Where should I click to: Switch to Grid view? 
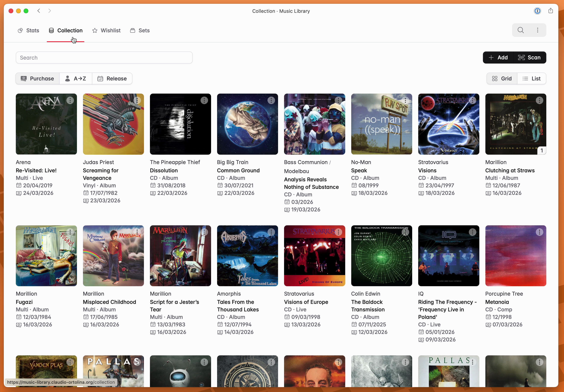(x=502, y=79)
